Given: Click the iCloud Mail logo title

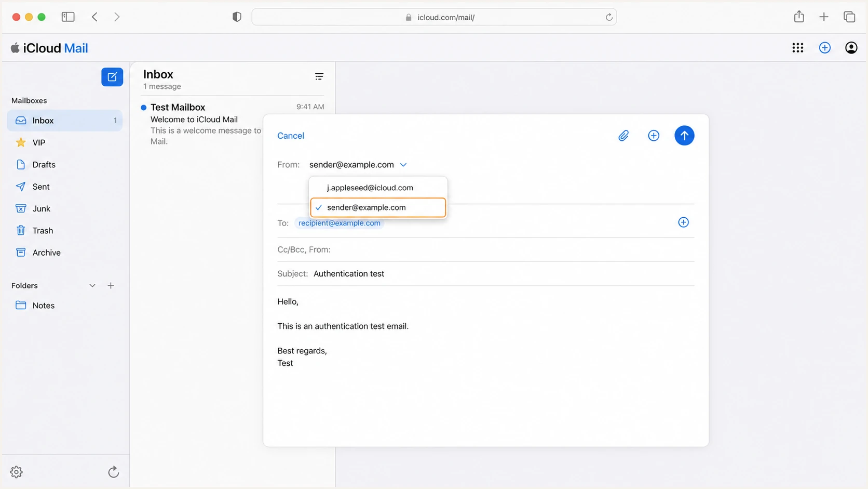Looking at the screenshot, I should pyautogui.click(x=49, y=48).
